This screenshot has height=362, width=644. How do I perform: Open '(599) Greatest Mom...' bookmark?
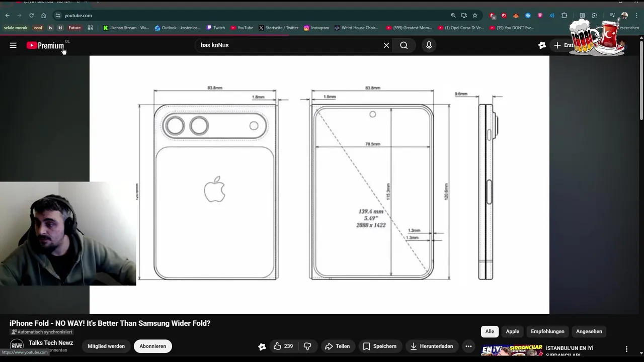click(x=409, y=28)
